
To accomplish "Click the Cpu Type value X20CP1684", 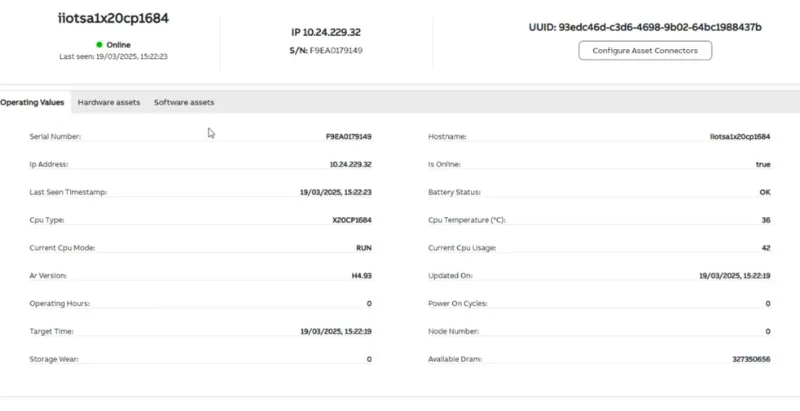I will point(351,219).
